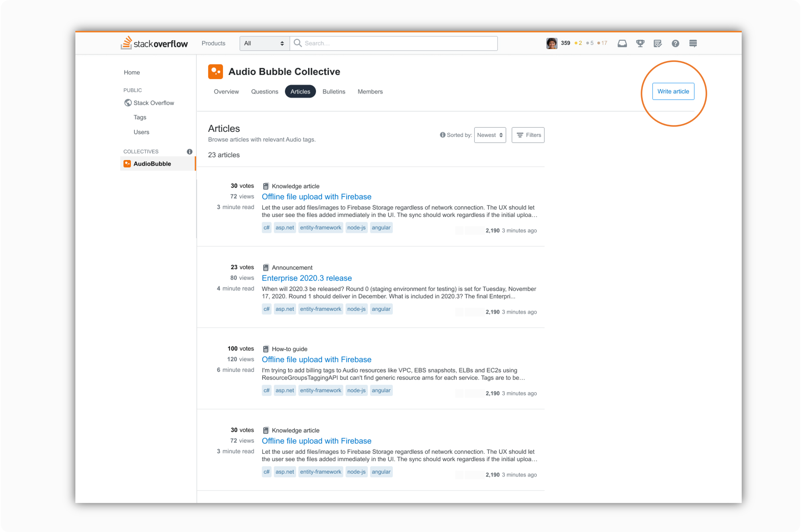Switch to the Overview tab
This screenshot has height=532, width=801.
(226, 92)
